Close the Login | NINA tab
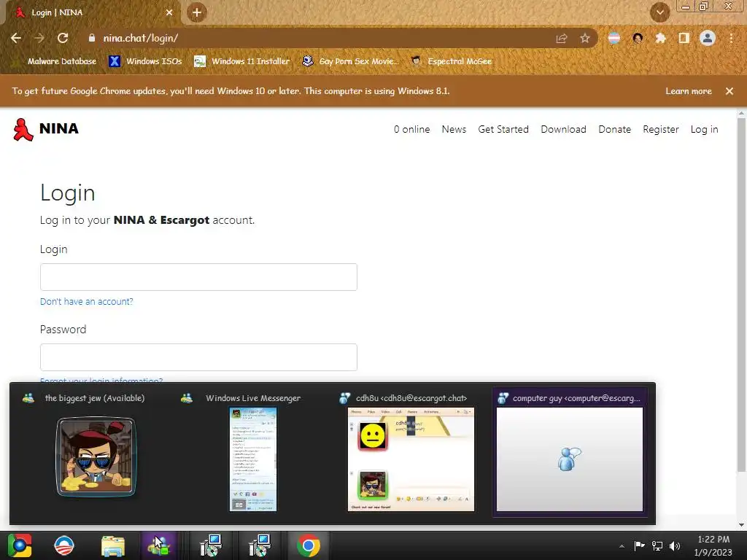Image resolution: width=747 pixels, height=560 pixels. pyautogui.click(x=169, y=12)
